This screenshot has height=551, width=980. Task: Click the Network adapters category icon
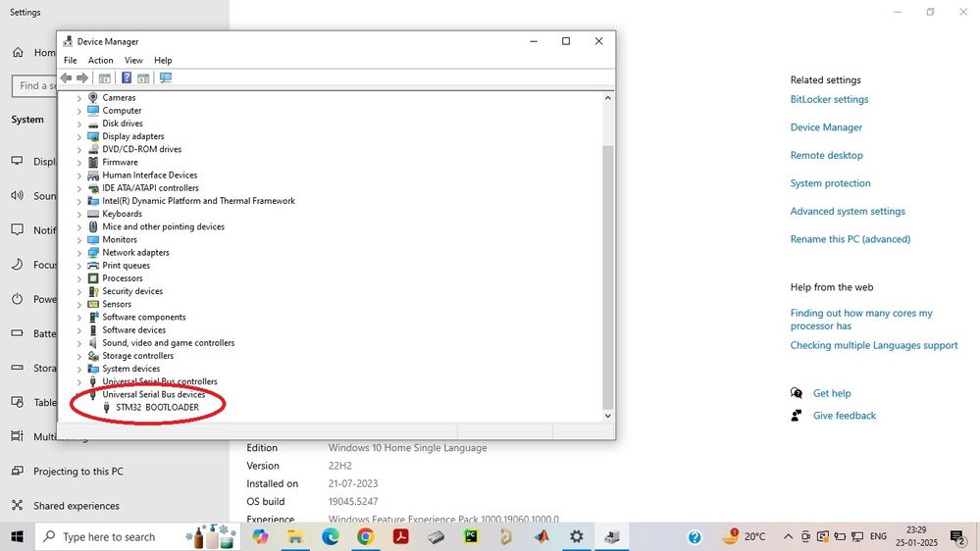coord(93,252)
